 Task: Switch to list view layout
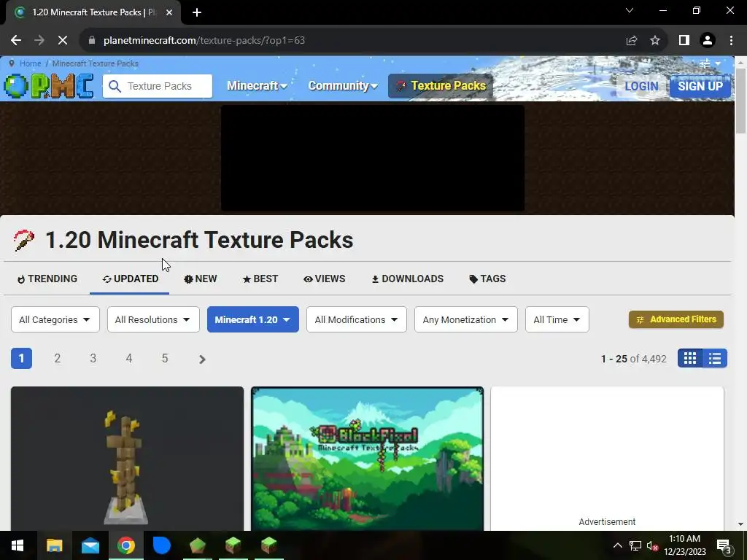click(715, 359)
